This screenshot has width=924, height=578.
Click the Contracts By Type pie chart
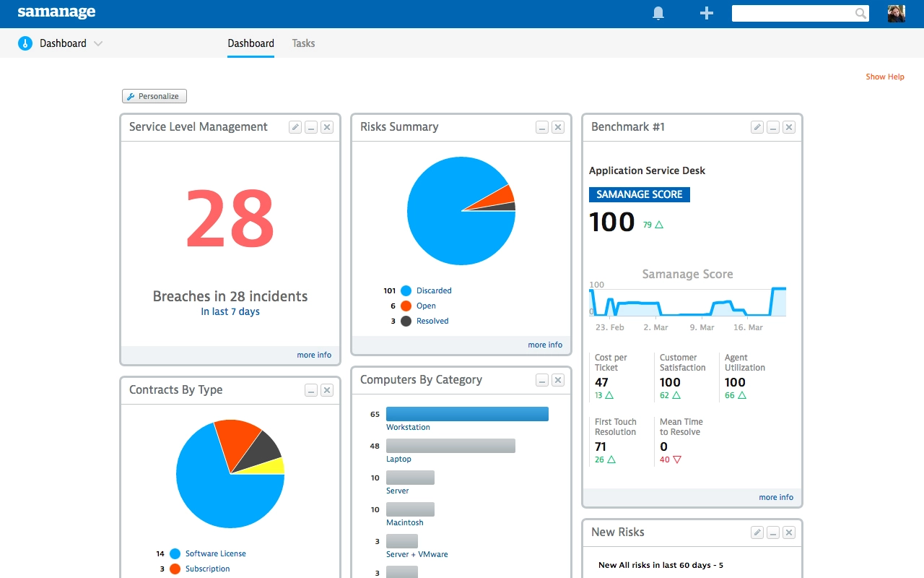[x=230, y=474]
